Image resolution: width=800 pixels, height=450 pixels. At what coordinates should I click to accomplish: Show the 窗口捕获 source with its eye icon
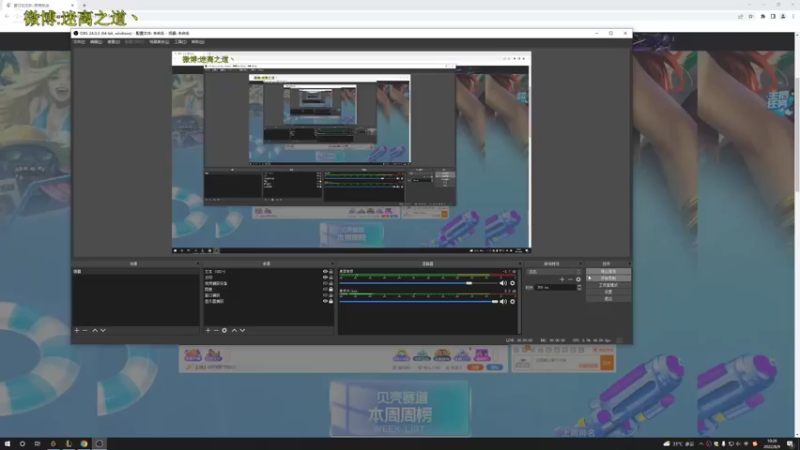point(325,295)
